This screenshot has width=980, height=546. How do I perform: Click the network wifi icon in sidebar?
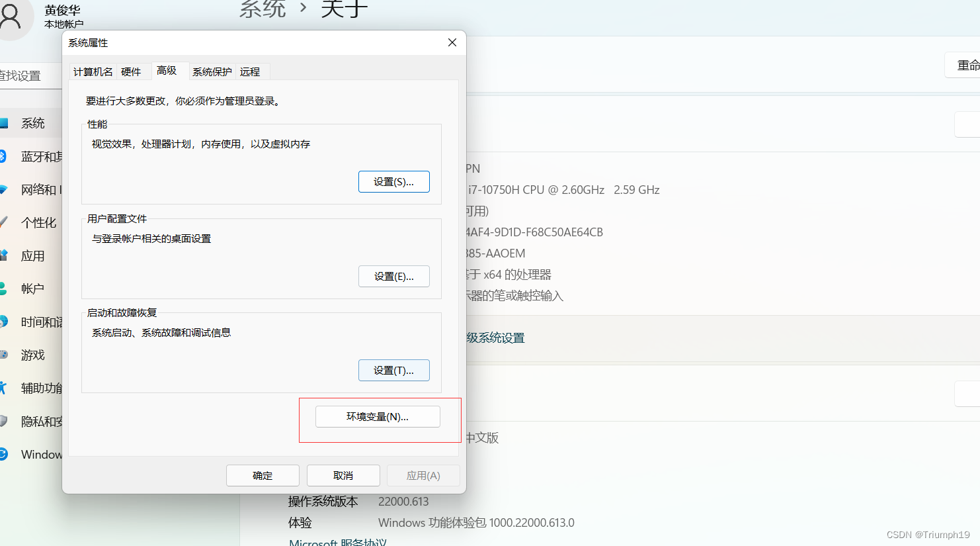tap(3, 189)
